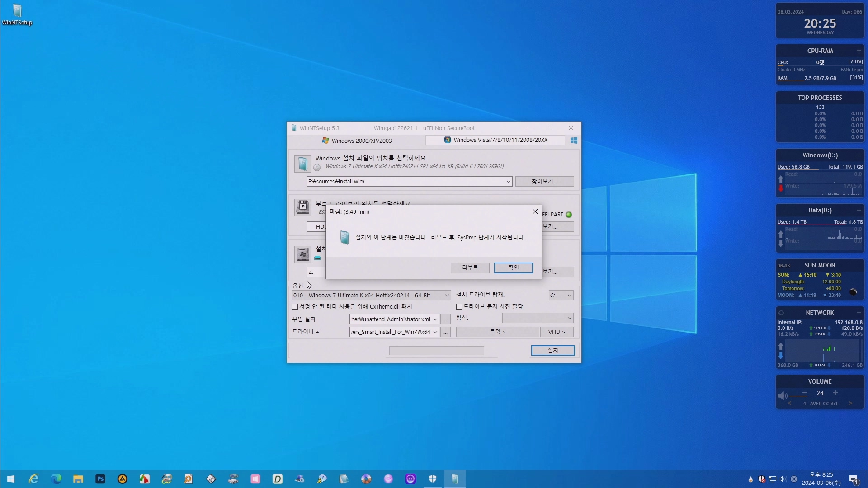The image size is (868, 488).
Task: Select the Windows Vista/7/8/10/11/2008/20XX tab
Action: pos(495,140)
